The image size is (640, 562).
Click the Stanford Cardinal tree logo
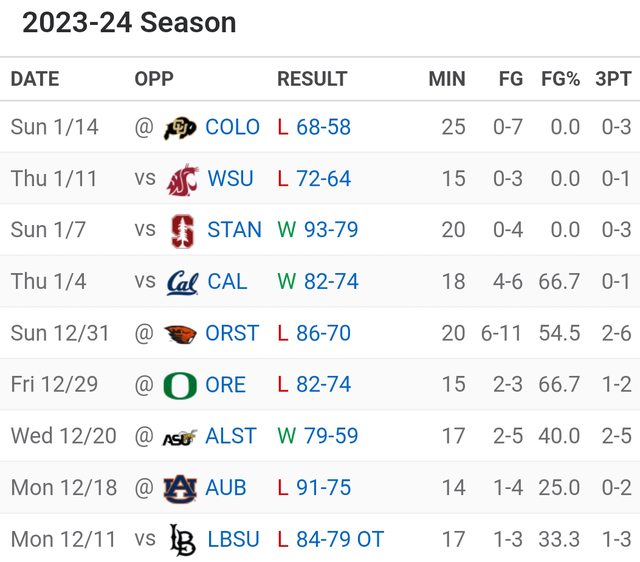pyautogui.click(x=183, y=230)
